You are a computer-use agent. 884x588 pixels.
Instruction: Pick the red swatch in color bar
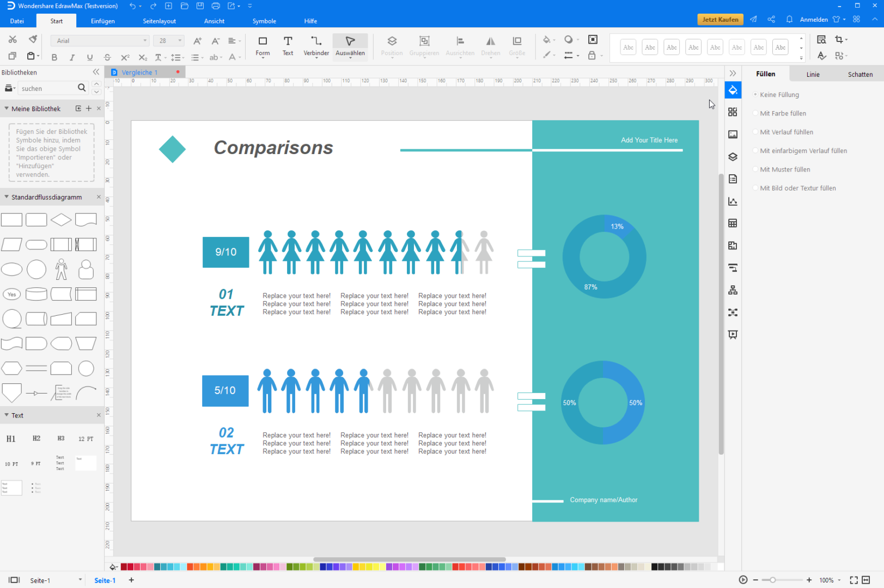coord(124,567)
